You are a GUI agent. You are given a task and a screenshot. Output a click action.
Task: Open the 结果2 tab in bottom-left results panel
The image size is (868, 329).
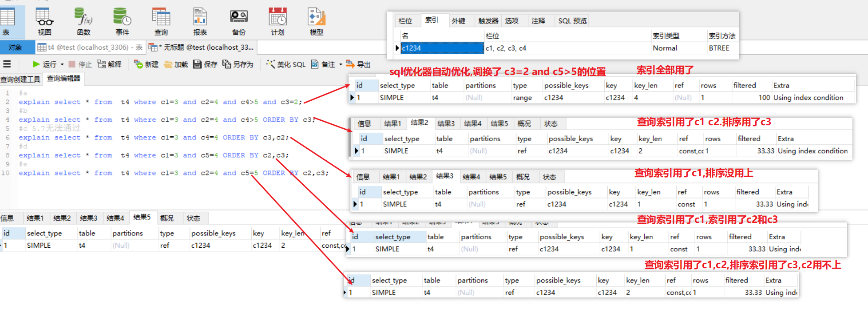pos(62,218)
